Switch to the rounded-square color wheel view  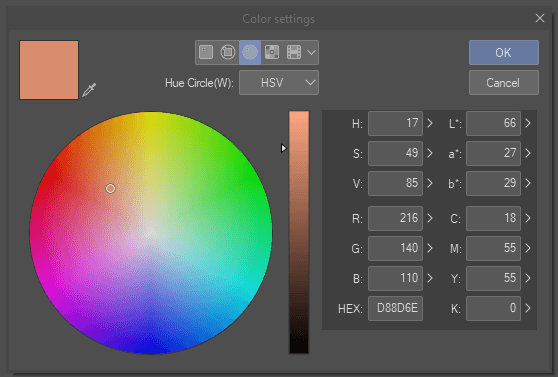228,52
